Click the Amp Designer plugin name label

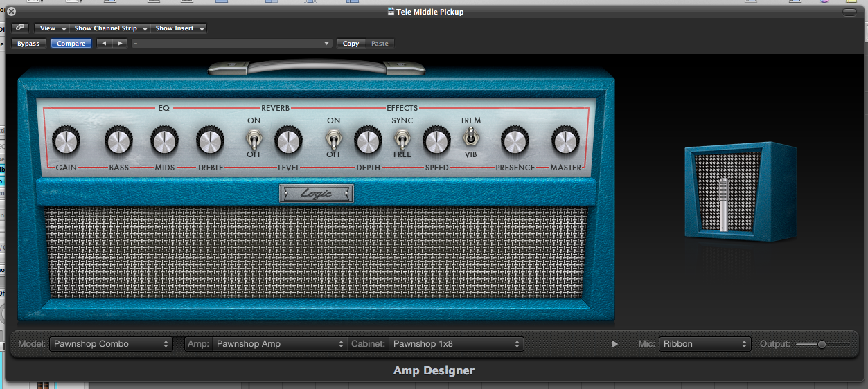(434, 370)
